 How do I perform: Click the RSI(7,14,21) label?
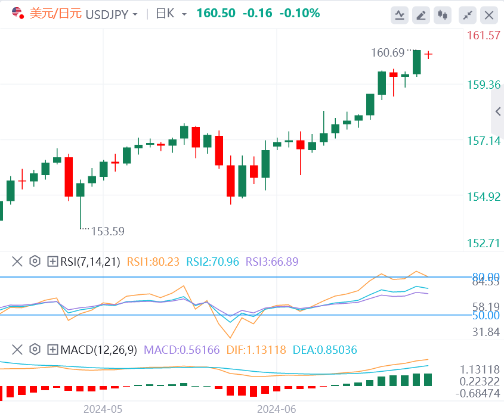click(90, 262)
